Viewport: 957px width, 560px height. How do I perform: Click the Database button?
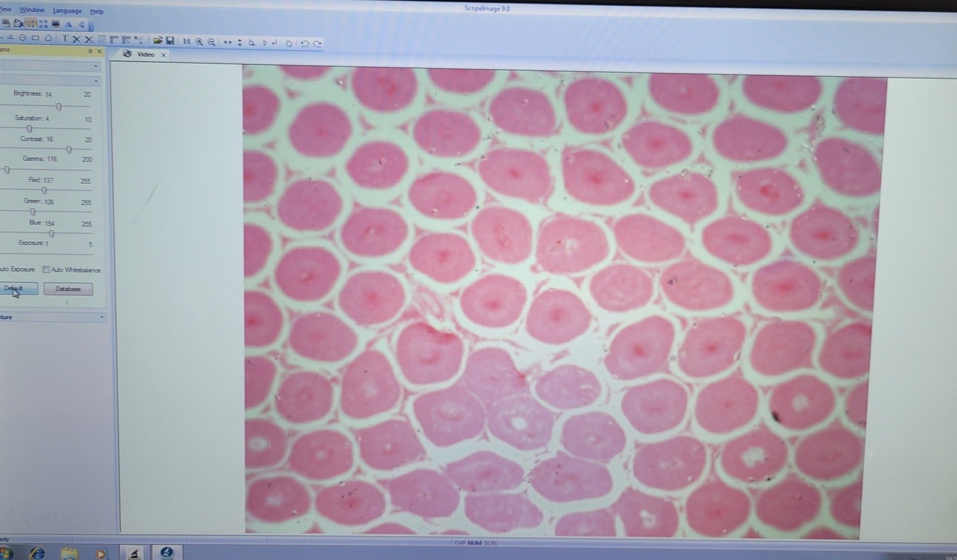click(68, 289)
